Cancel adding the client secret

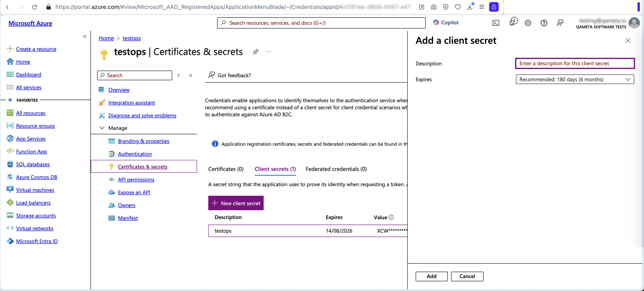(467, 276)
